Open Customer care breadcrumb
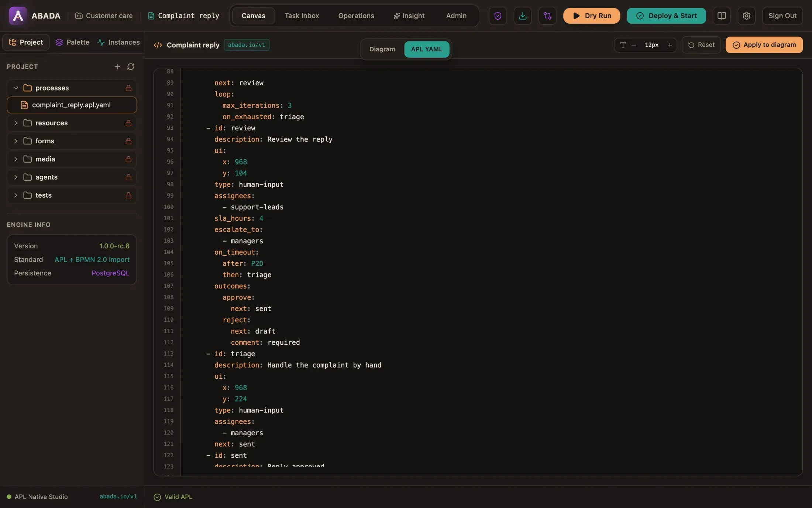The height and width of the screenshot is (508, 812). (x=104, y=16)
